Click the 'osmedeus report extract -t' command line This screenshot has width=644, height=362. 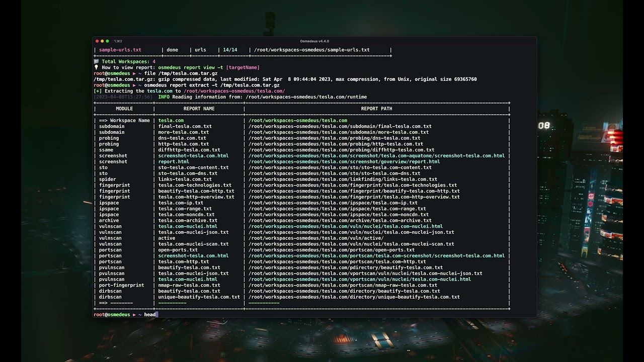pyautogui.click(x=212, y=85)
